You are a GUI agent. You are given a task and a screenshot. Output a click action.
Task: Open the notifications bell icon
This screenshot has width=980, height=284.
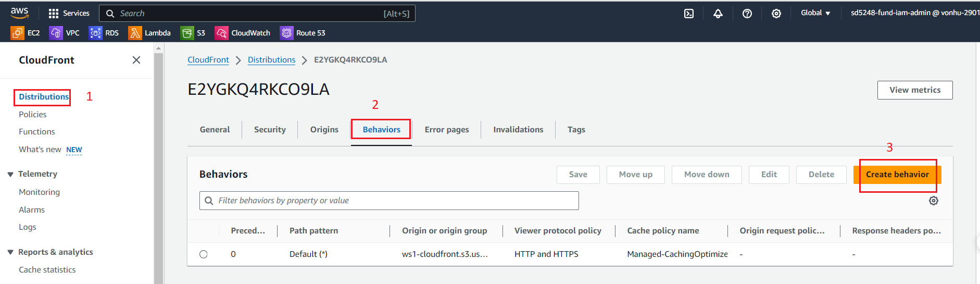point(718,14)
